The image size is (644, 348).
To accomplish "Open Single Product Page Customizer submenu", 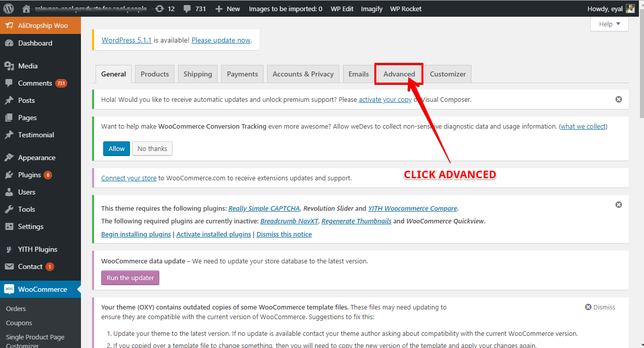I will click(x=35, y=341).
